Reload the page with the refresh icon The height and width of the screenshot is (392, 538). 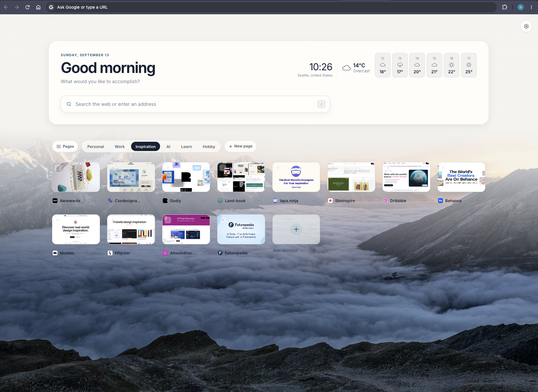pyautogui.click(x=28, y=7)
